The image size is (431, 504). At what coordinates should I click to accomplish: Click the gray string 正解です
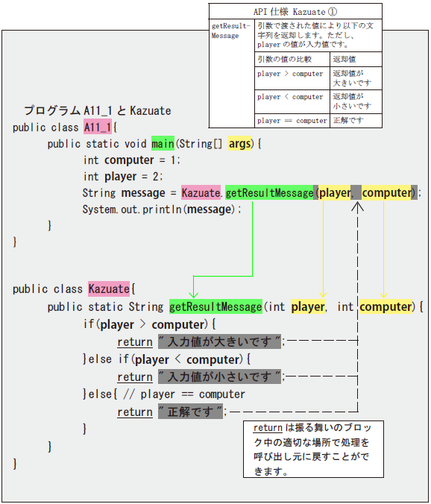[x=190, y=412]
